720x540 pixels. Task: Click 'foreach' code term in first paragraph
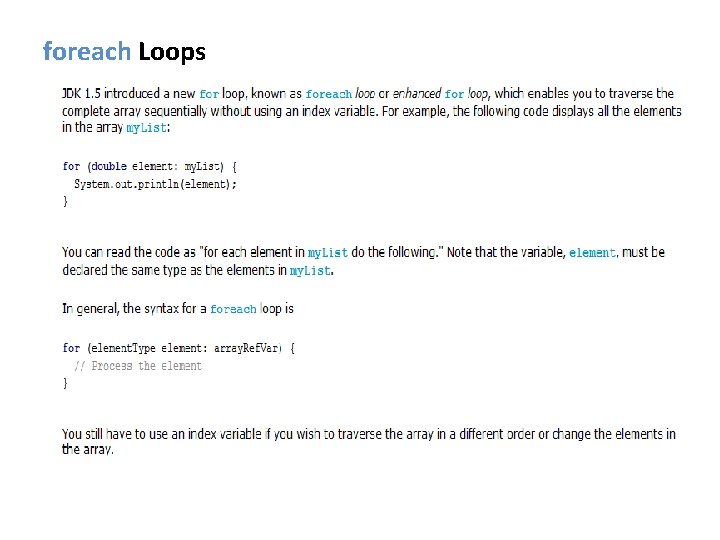[x=328, y=94]
